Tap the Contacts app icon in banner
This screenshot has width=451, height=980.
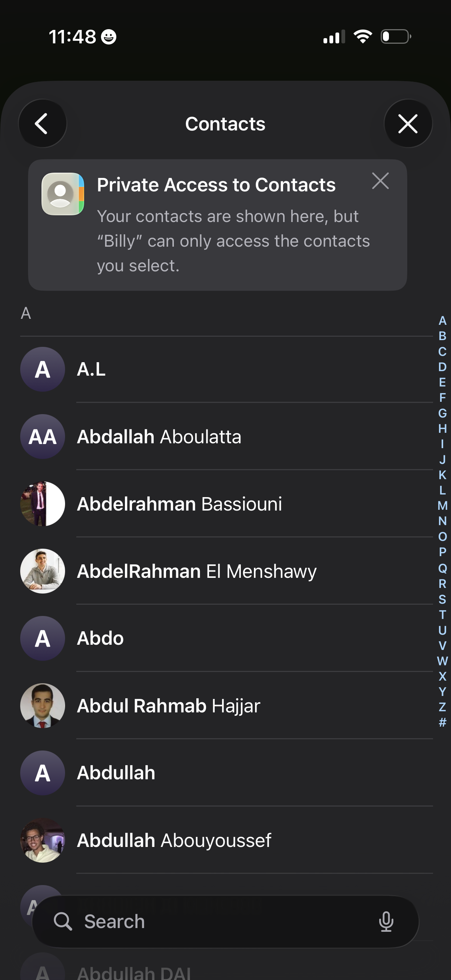coord(63,194)
